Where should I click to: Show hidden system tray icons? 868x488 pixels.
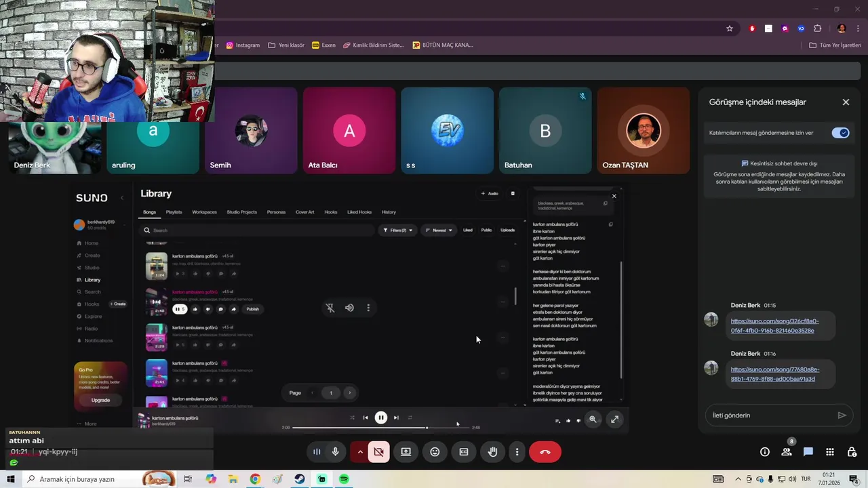738,479
